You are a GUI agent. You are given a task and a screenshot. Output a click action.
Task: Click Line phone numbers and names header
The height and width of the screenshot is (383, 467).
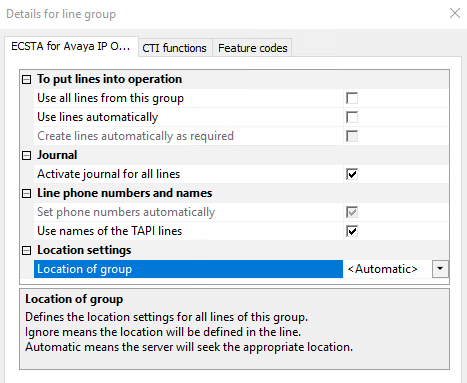pos(124,193)
